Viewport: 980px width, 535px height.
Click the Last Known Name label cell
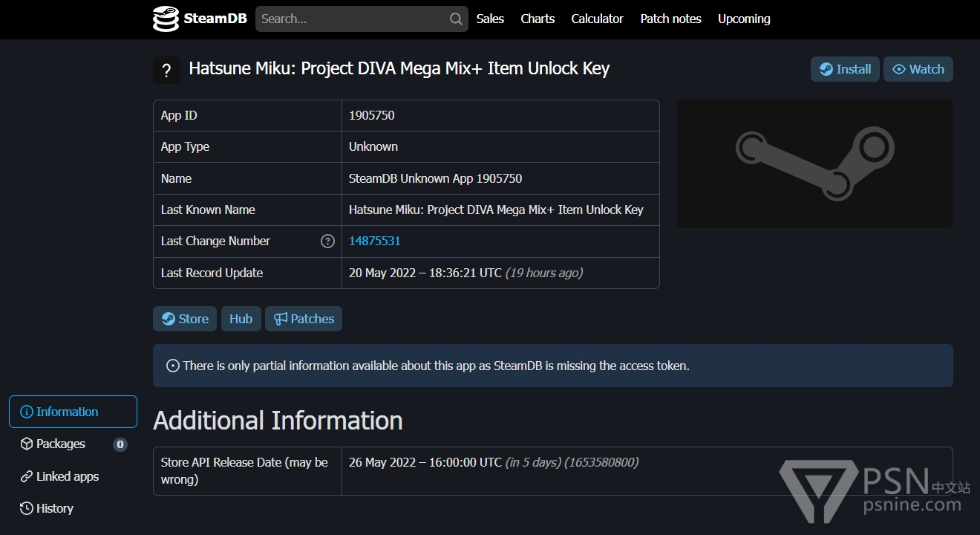pyautogui.click(x=247, y=210)
